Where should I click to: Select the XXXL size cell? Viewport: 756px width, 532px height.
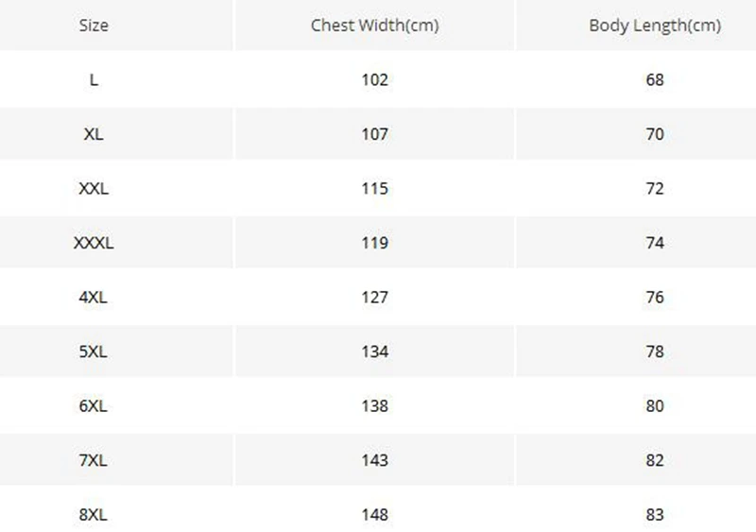tap(94, 243)
